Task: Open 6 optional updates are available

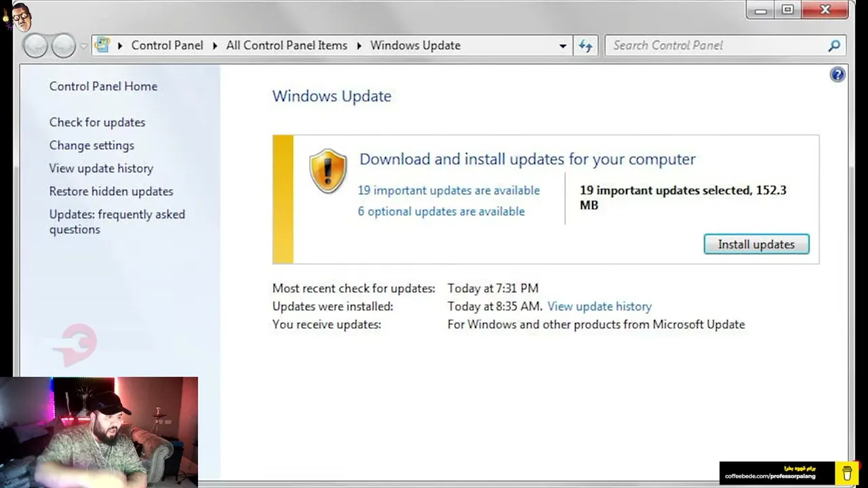Action: coord(441,211)
